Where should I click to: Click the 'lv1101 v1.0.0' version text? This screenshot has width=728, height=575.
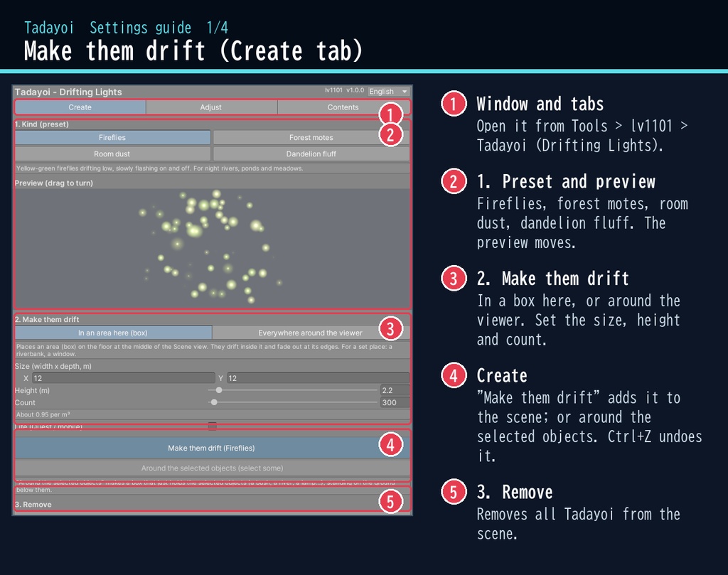[x=345, y=90]
